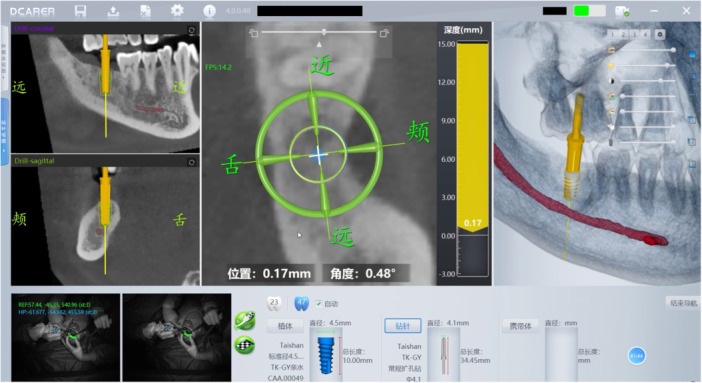Click the yellow depth gauge bar
Viewport: 702px width, 383px height.
click(473, 137)
